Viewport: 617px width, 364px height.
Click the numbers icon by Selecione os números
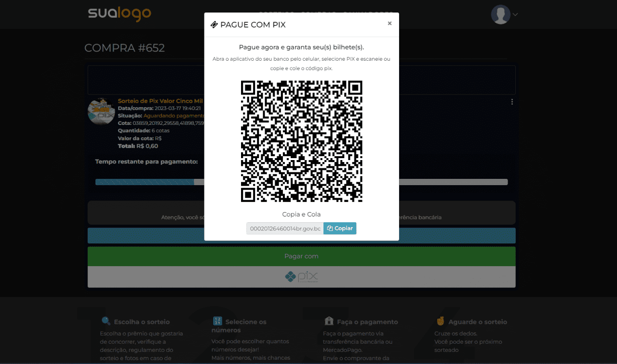click(217, 321)
